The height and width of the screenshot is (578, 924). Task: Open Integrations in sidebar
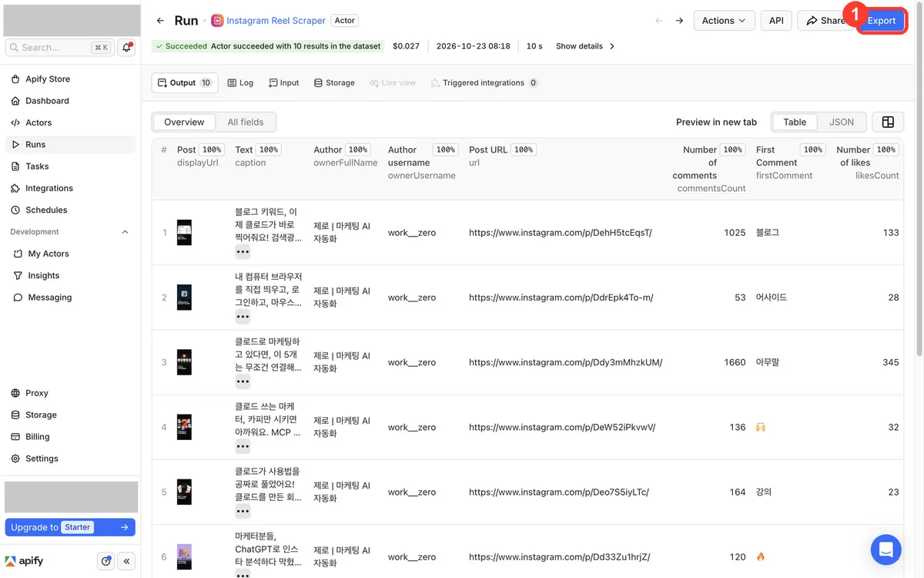[70, 188]
